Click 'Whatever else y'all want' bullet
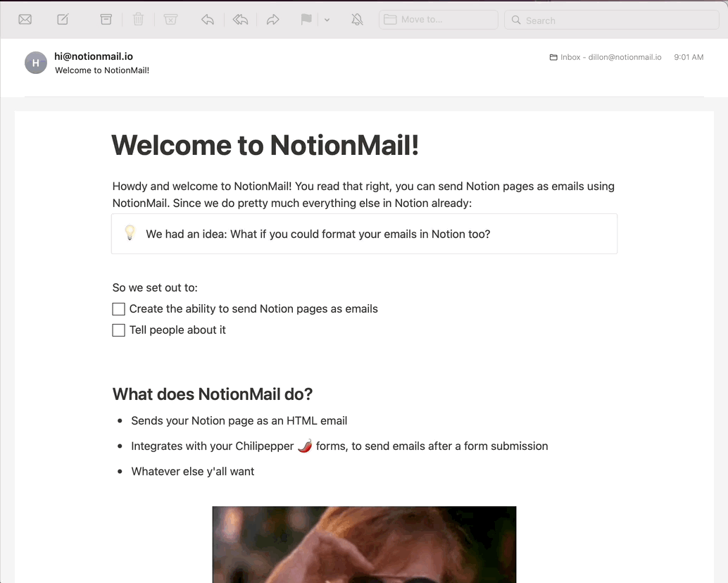This screenshot has height=583, width=728. 193,472
